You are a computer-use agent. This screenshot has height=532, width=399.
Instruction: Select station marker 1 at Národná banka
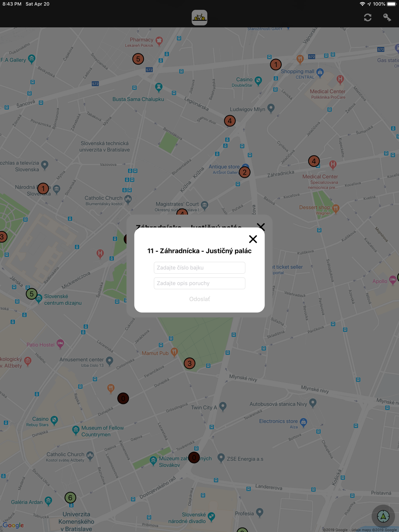point(43,189)
